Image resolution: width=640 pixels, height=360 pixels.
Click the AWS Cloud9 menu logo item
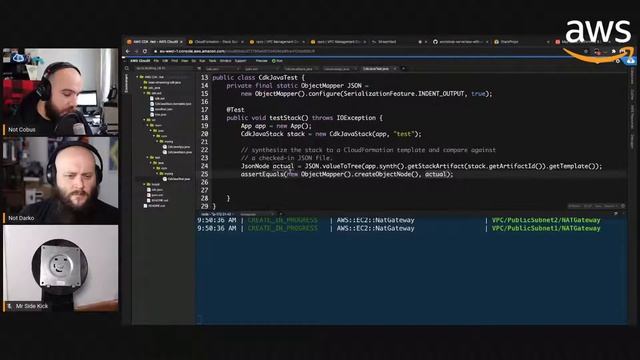pos(140,61)
